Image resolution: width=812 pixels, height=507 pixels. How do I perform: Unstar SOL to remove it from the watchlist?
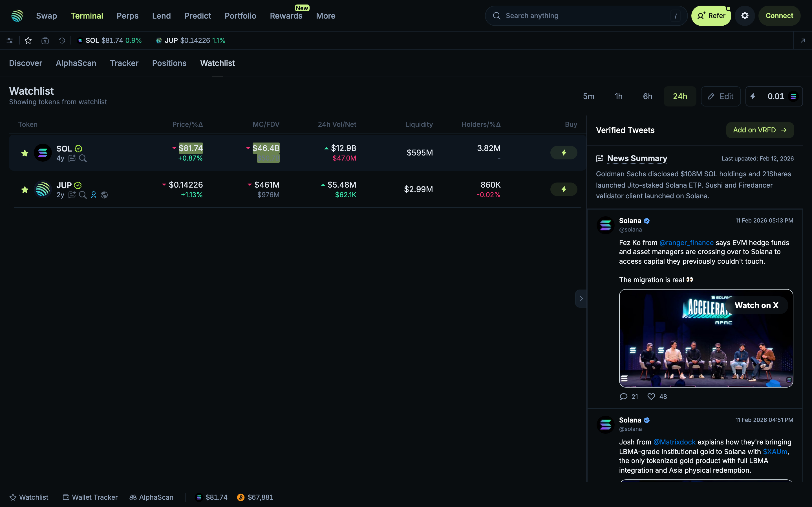(24, 153)
